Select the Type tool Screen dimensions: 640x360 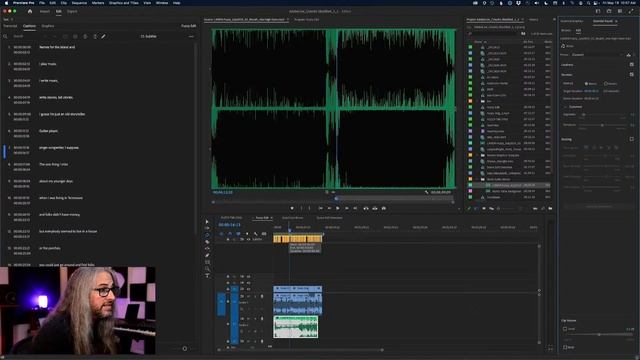(207, 276)
